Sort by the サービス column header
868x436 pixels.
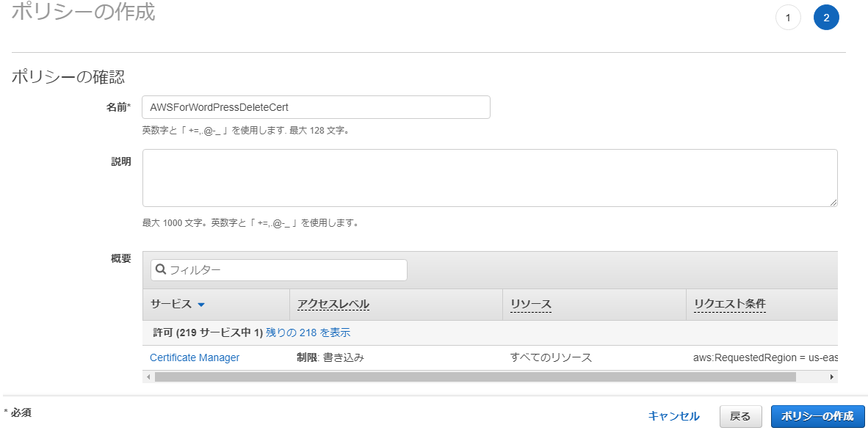(171, 305)
